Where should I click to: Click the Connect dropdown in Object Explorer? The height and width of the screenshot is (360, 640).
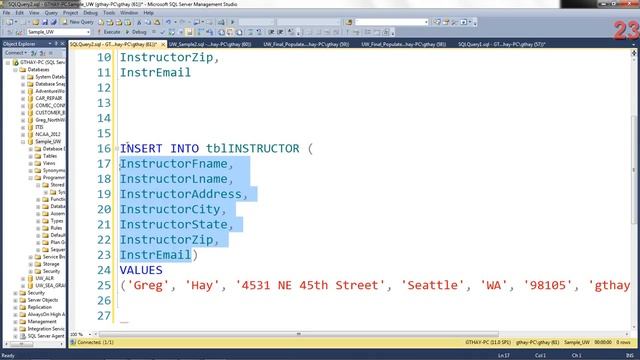tap(16, 53)
